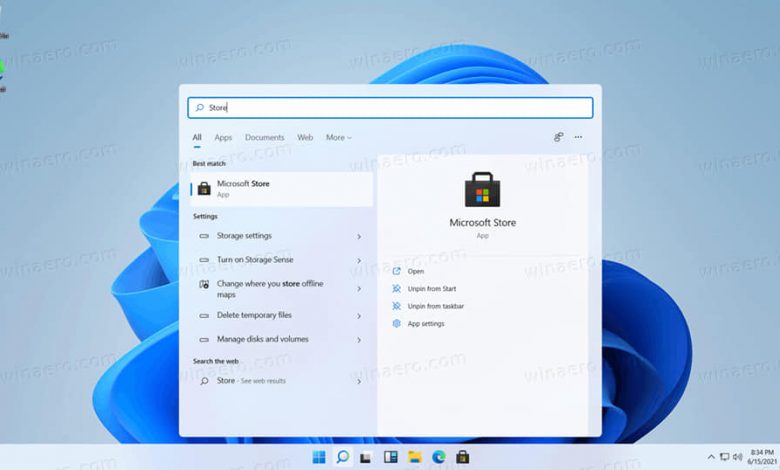The image size is (780, 470).
Task: Click Unpin from Start
Action: point(432,289)
